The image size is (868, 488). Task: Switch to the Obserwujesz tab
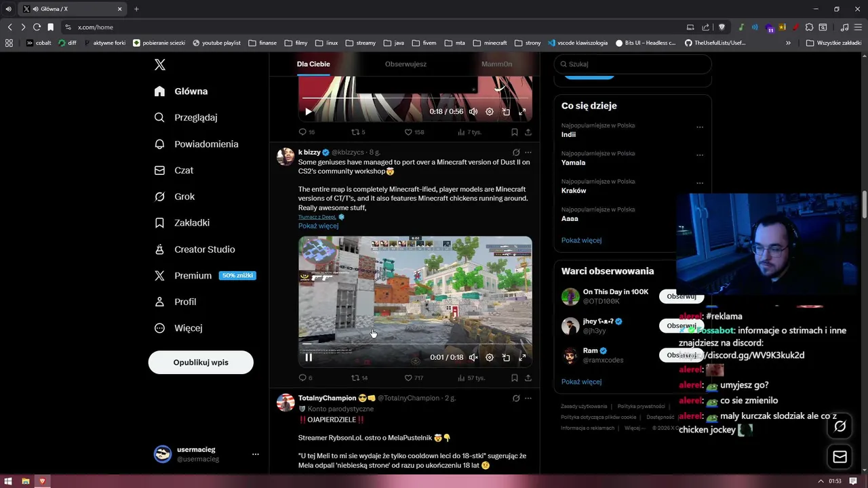point(406,64)
